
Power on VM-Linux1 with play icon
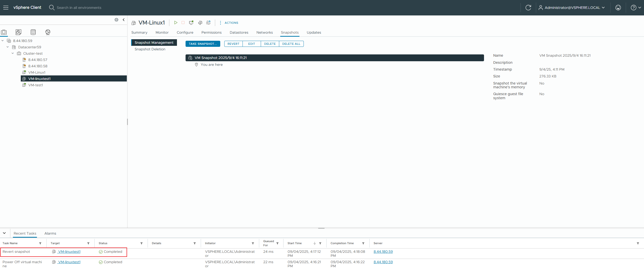tap(176, 23)
